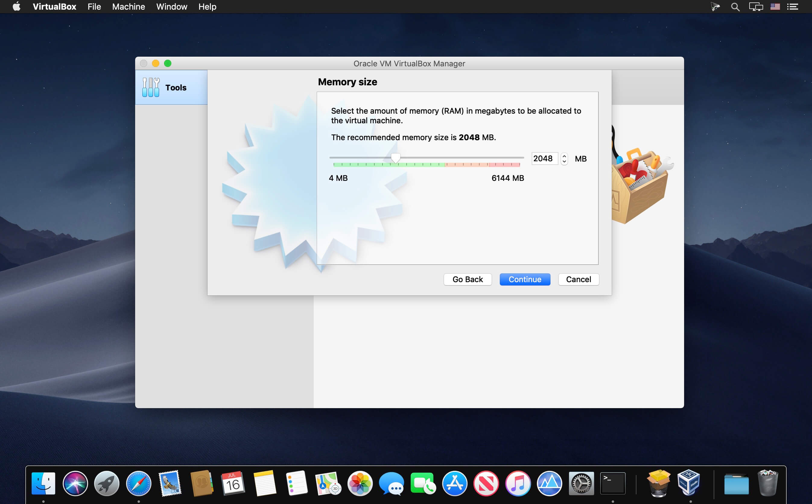The image size is (812, 504).
Task: Click the memory size slider handle
Action: (x=395, y=158)
